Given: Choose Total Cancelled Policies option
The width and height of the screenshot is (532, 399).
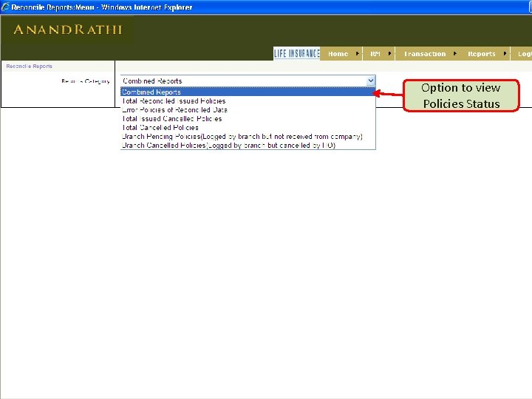Looking at the screenshot, I should tap(248, 128).
